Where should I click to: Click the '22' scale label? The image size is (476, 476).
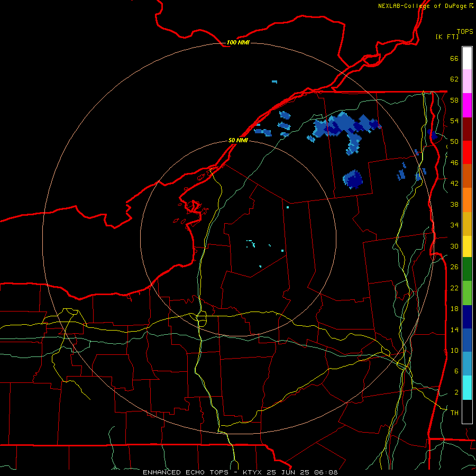coord(454,288)
